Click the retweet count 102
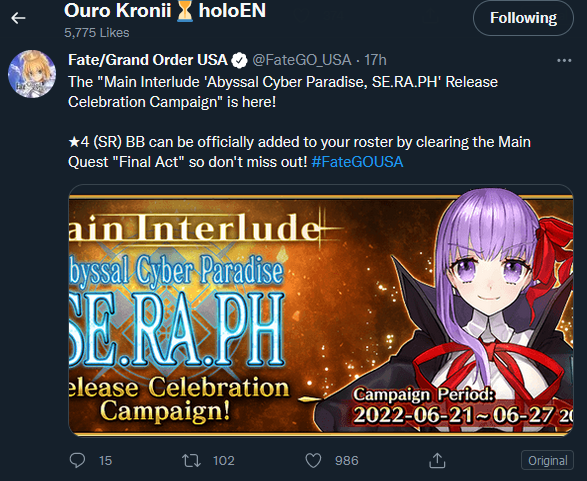 tap(224, 460)
